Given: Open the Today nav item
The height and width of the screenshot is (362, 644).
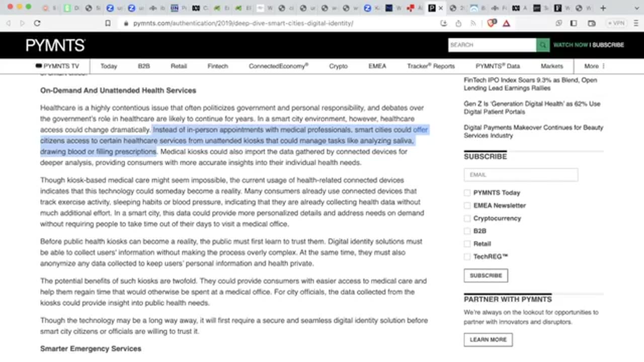Looking at the screenshot, I should coord(109,66).
